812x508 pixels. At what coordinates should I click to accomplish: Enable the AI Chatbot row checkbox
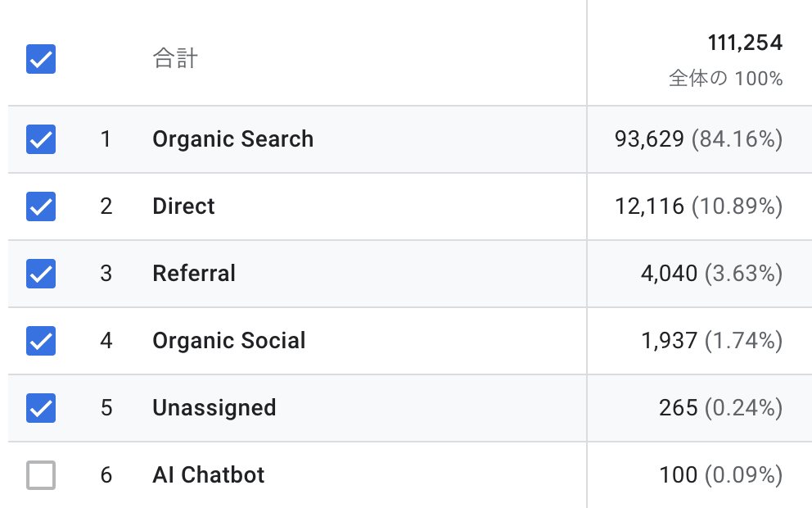[x=41, y=475]
